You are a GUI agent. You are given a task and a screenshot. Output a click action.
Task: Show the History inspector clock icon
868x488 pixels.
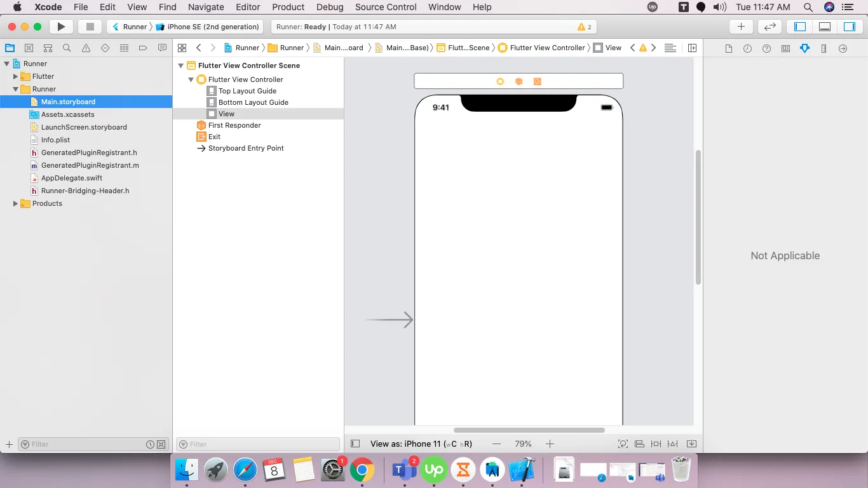(x=748, y=48)
